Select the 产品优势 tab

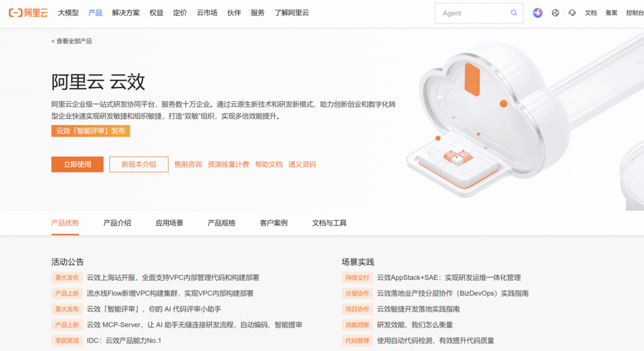coord(65,223)
